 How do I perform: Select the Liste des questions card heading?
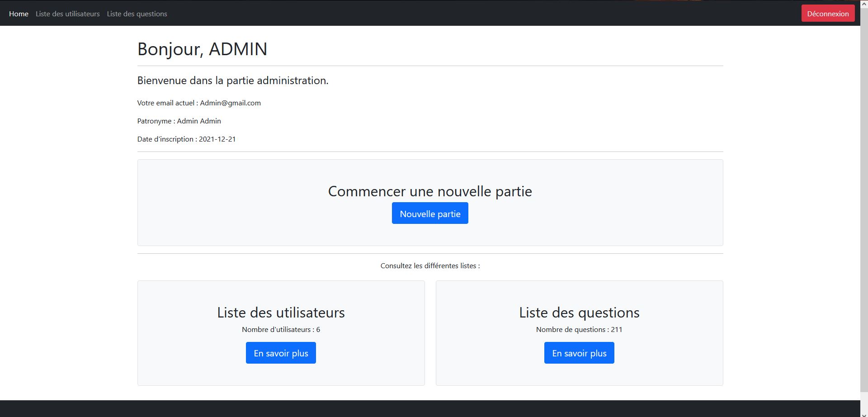click(x=579, y=313)
